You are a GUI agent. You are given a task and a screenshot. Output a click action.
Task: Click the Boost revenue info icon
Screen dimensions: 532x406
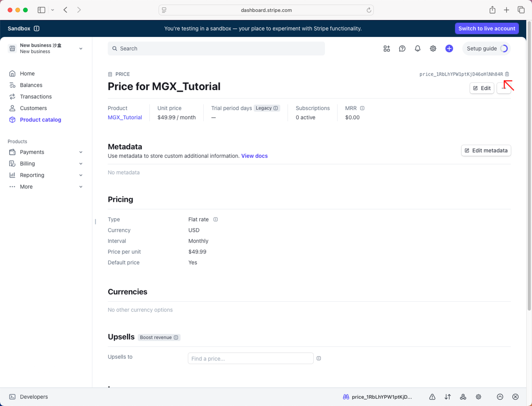coord(176,337)
